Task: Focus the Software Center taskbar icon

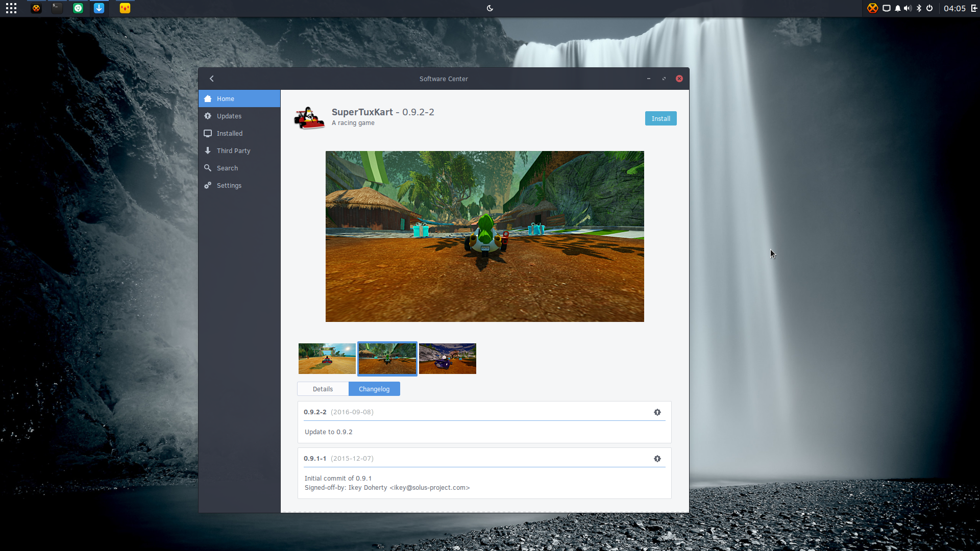Action: 99,8
